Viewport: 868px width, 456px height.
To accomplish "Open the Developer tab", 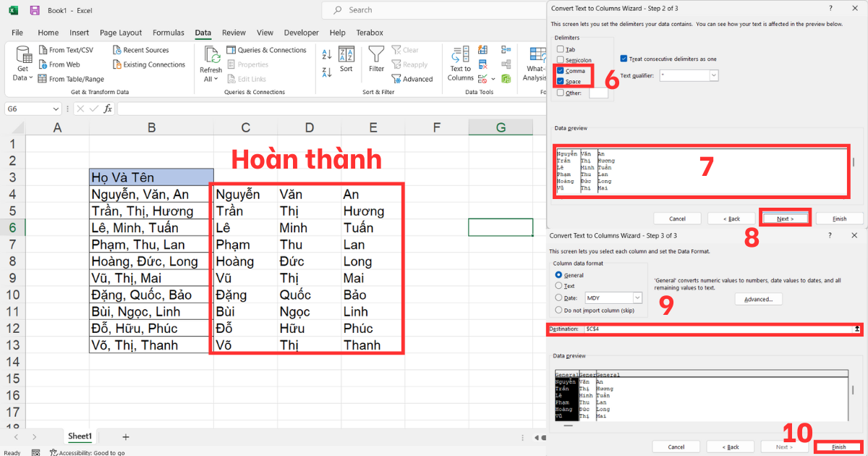I will pos(302,33).
